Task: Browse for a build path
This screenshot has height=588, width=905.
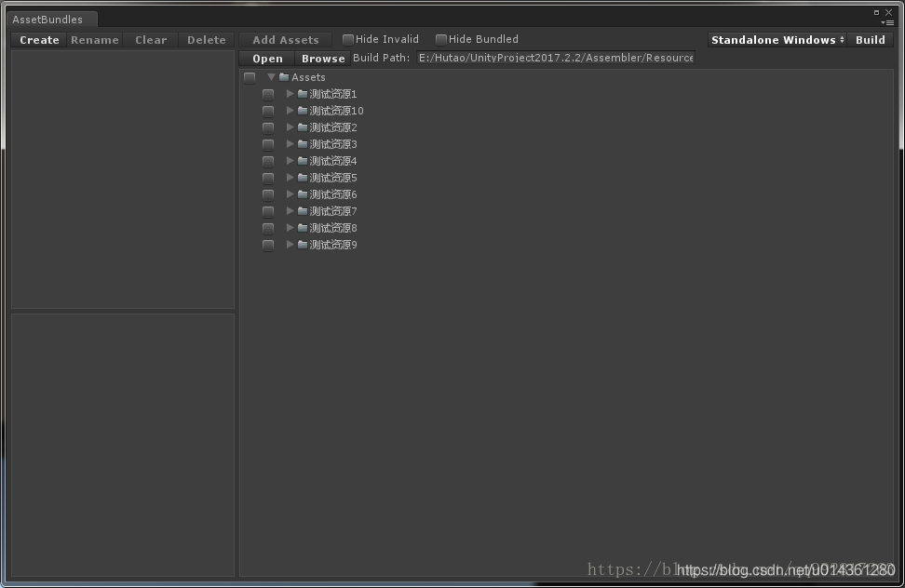Action: tap(323, 59)
